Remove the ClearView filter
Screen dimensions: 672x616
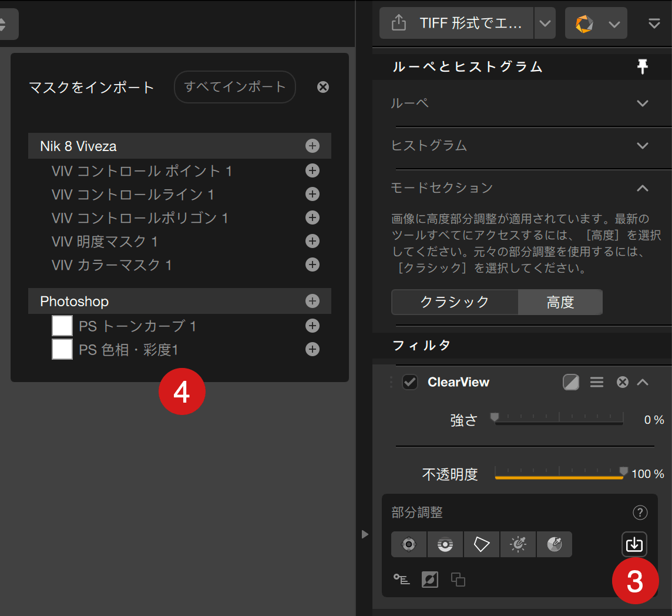pyautogui.click(x=623, y=382)
